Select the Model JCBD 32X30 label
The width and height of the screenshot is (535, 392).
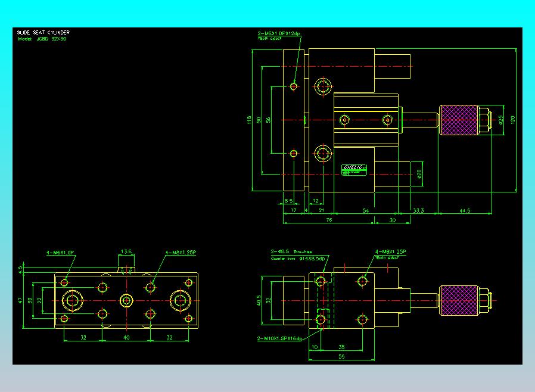(42, 39)
